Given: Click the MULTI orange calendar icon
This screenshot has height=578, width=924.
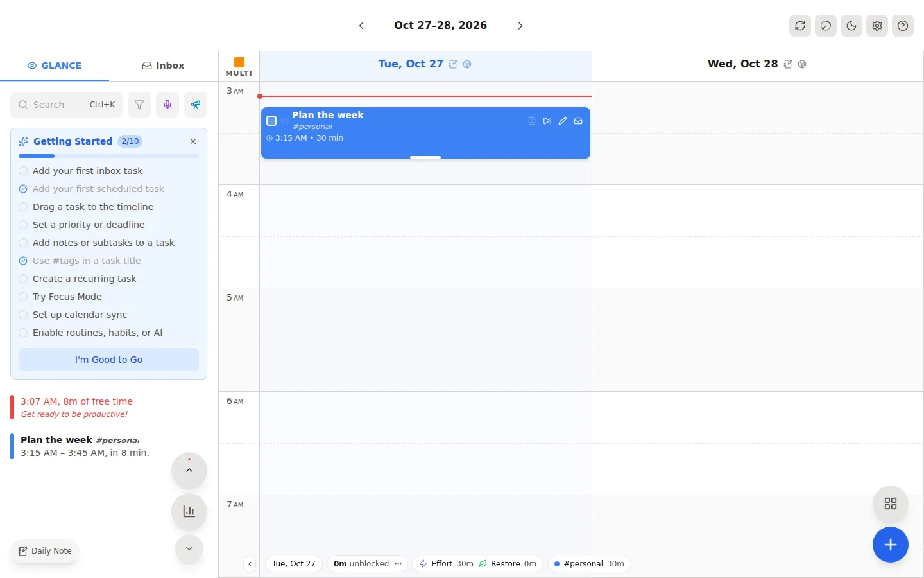Looking at the screenshot, I should (x=239, y=62).
